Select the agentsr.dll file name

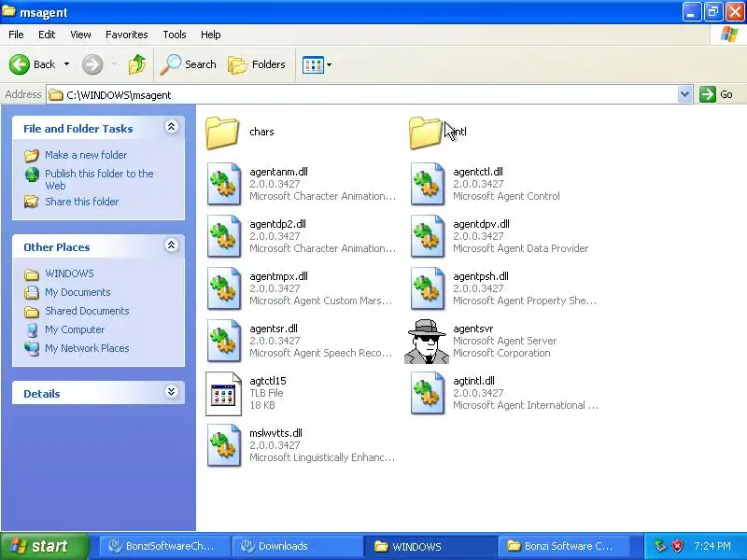coord(274,329)
